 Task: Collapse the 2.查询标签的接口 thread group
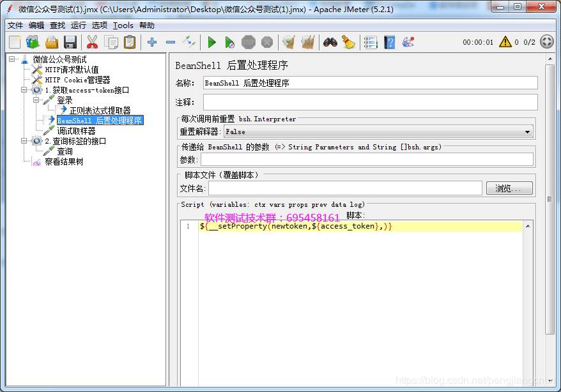click(x=24, y=141)
